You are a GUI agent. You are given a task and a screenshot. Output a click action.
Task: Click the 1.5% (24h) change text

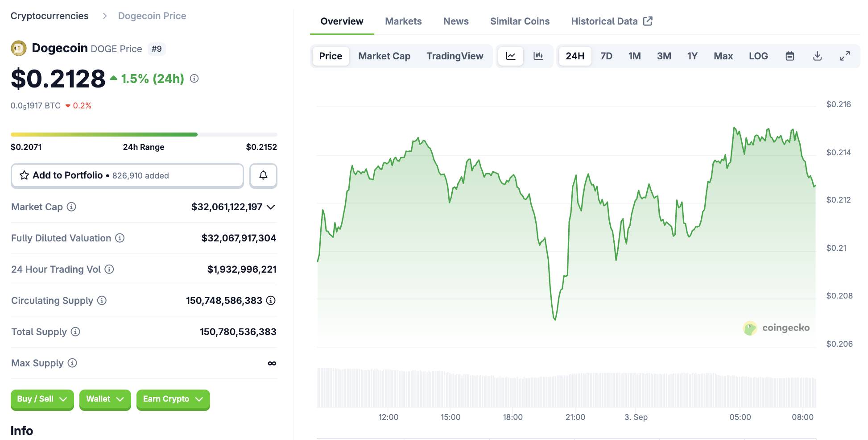coord(153,79)
